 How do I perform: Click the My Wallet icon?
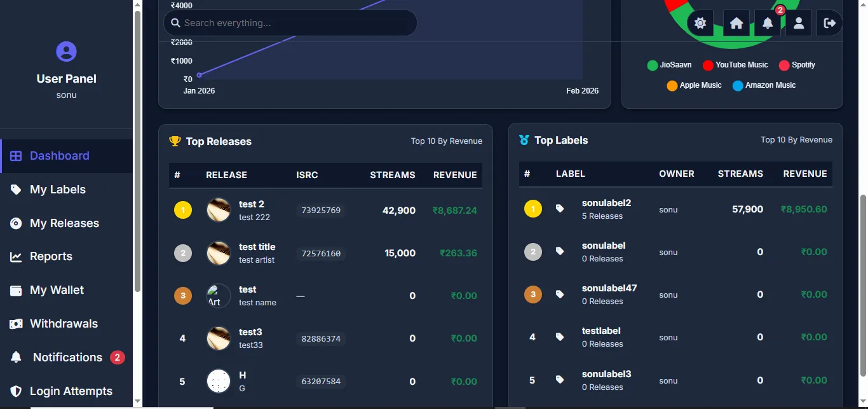(16, 290)
